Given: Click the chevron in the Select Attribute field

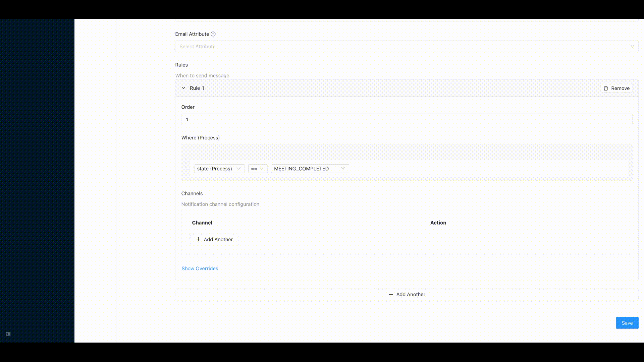Looking at the screenshot, I should [x=632, y=46].
